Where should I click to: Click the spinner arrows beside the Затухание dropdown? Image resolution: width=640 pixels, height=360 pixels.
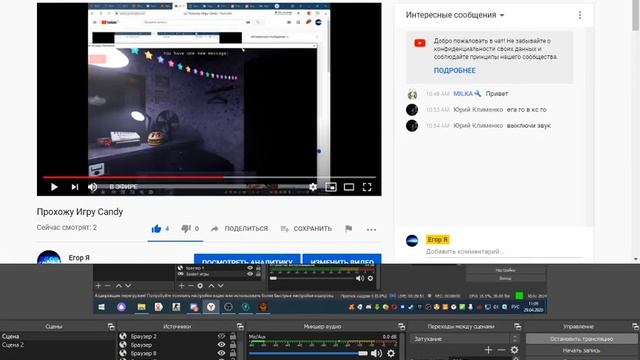pyautogui.click(x=515, y=339)
